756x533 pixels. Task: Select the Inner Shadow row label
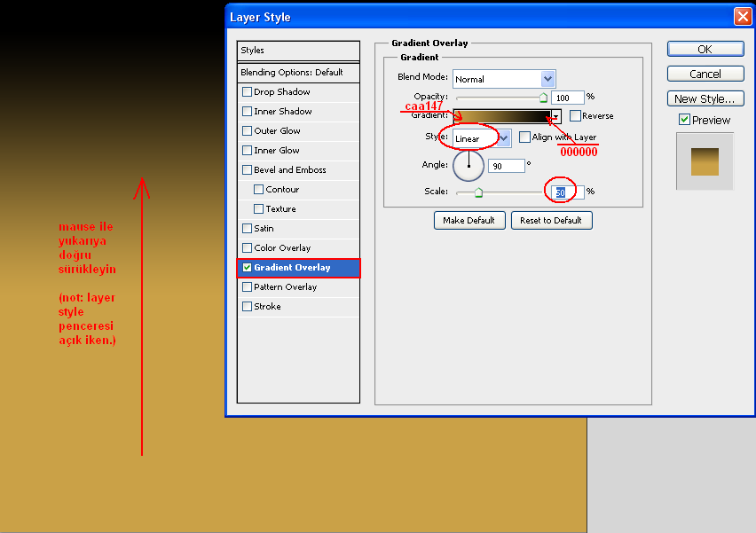282,112
